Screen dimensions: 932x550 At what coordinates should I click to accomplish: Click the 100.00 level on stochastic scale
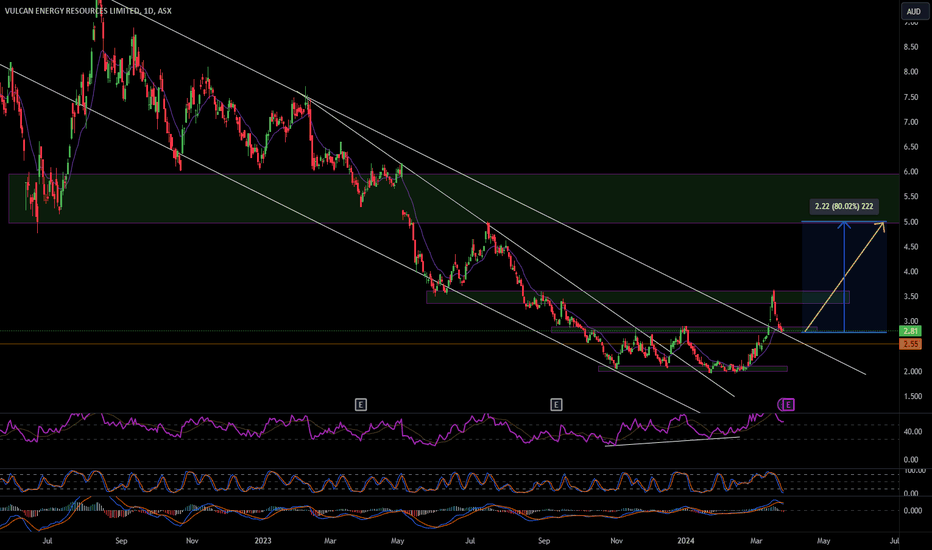coord(914,470)
